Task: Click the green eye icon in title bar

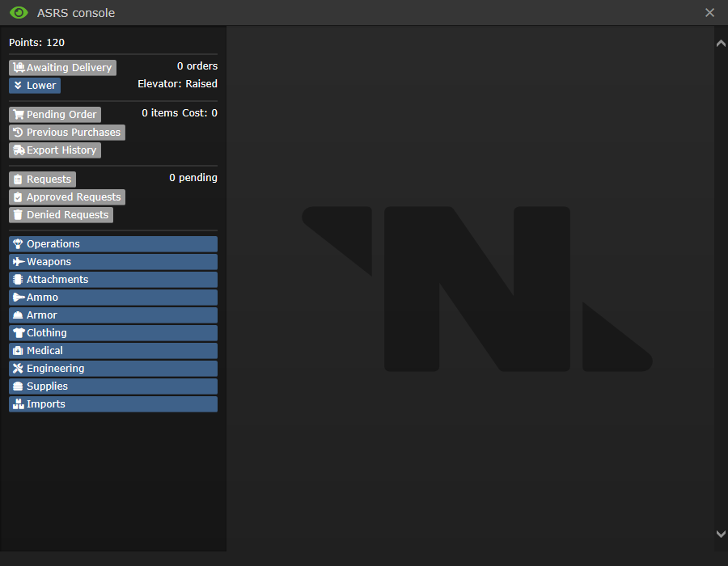Action: click(19, 12)
